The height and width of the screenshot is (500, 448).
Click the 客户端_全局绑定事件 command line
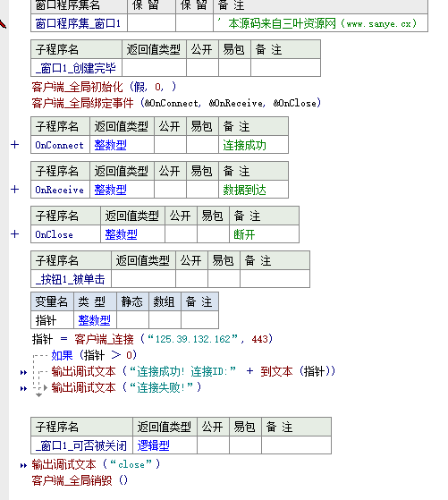click(x=176, y=103)
